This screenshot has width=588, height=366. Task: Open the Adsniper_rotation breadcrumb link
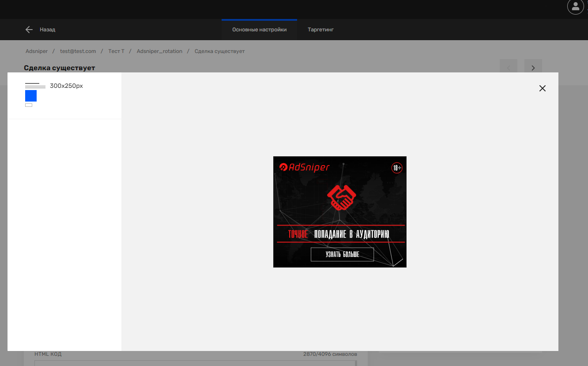click(159, 51)
